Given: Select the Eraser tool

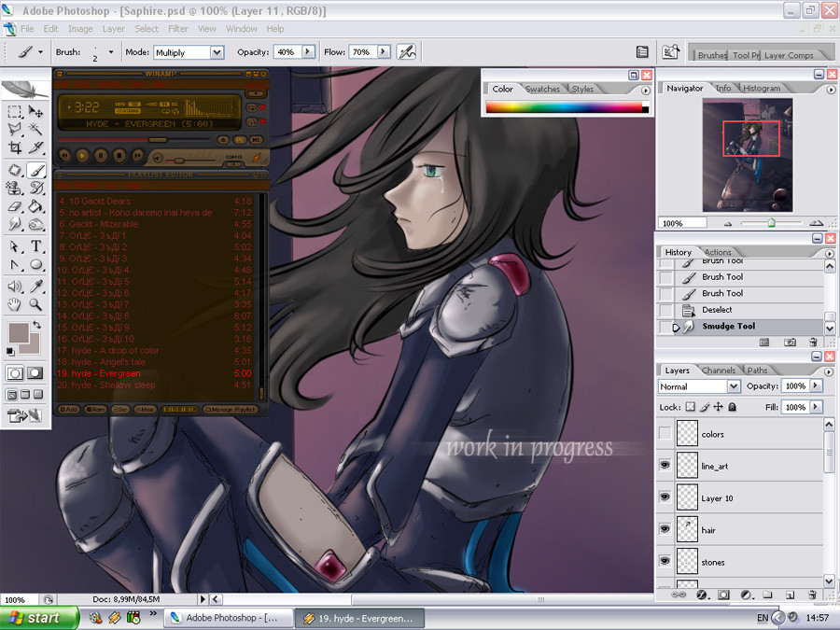Looking at the screenshot, I should coord(15,205).
